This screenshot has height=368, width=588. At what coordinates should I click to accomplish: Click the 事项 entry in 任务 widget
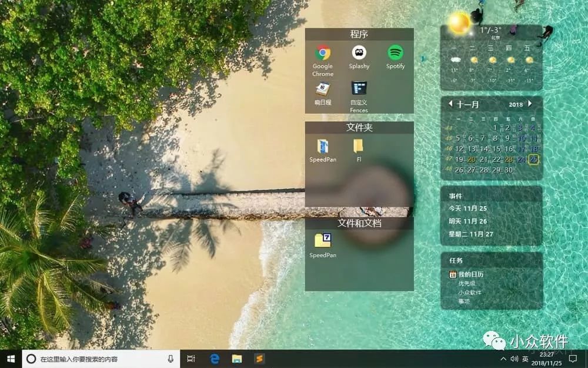click(464, 301)
